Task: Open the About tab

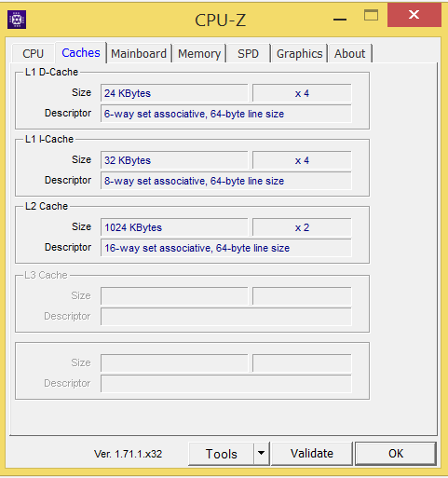Action: 349,54
